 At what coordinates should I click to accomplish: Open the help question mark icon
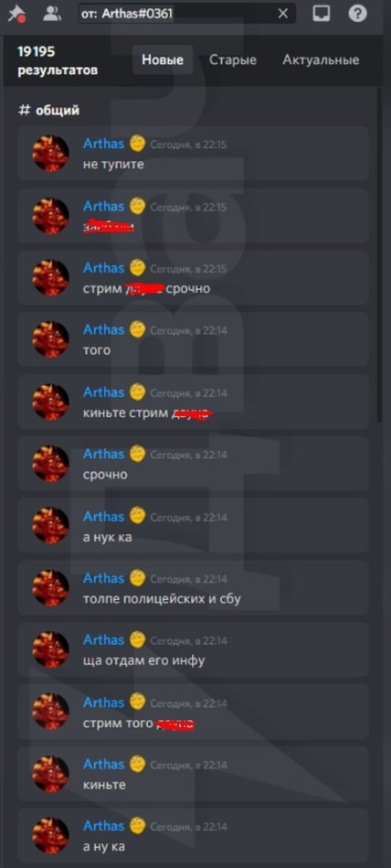[358, 14]
